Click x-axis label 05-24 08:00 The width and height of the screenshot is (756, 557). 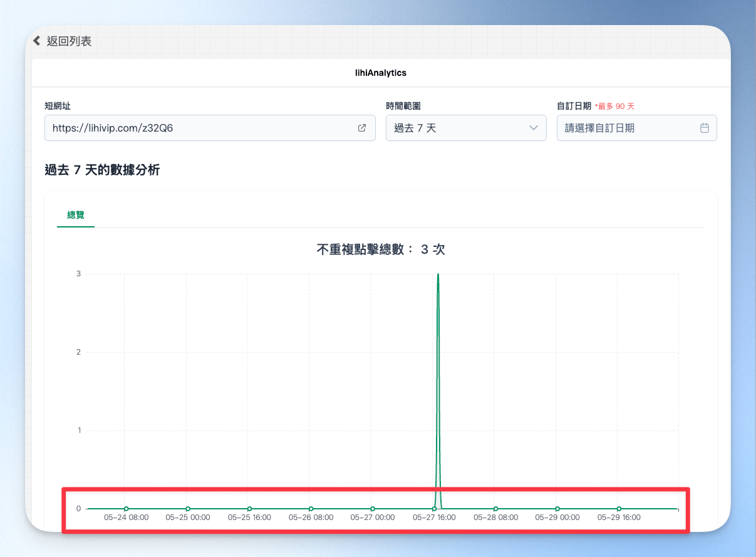click(x=127, y=518)
